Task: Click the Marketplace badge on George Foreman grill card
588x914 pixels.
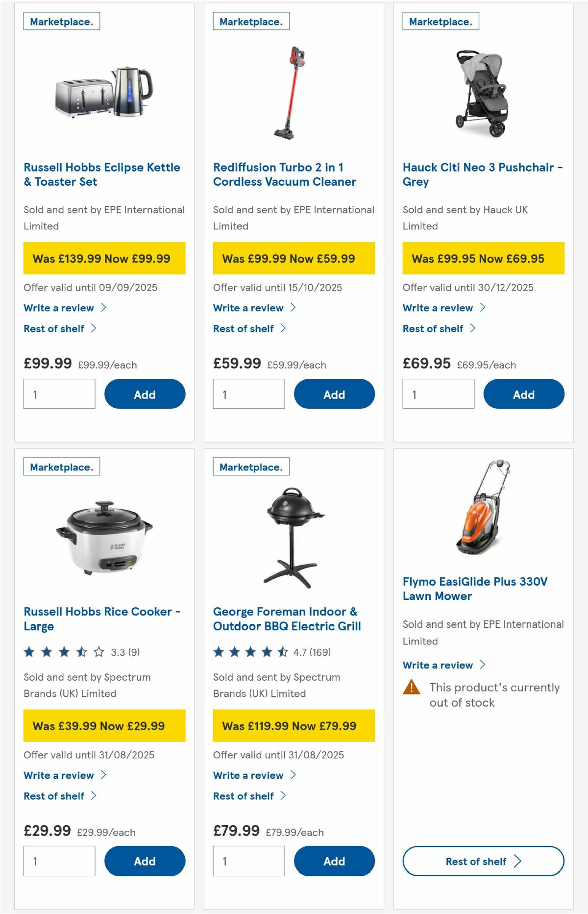Action: (x=251, y=467)
